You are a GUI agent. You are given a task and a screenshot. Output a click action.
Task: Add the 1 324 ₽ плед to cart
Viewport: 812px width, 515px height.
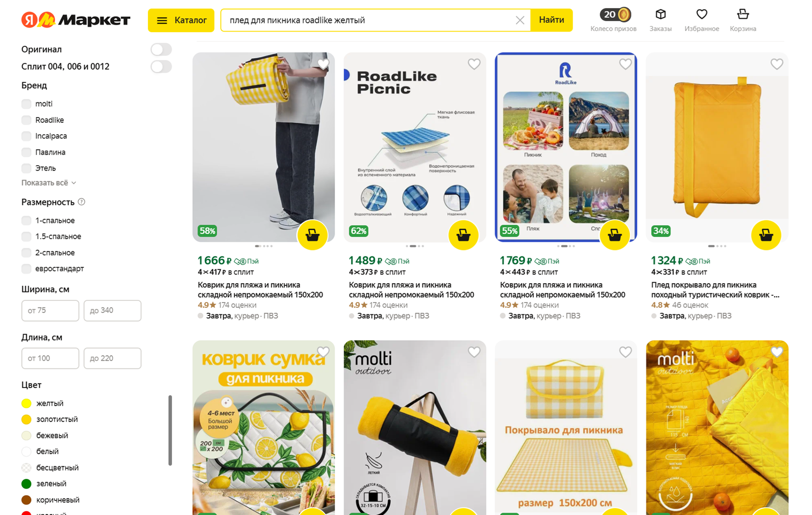[766, 235]
